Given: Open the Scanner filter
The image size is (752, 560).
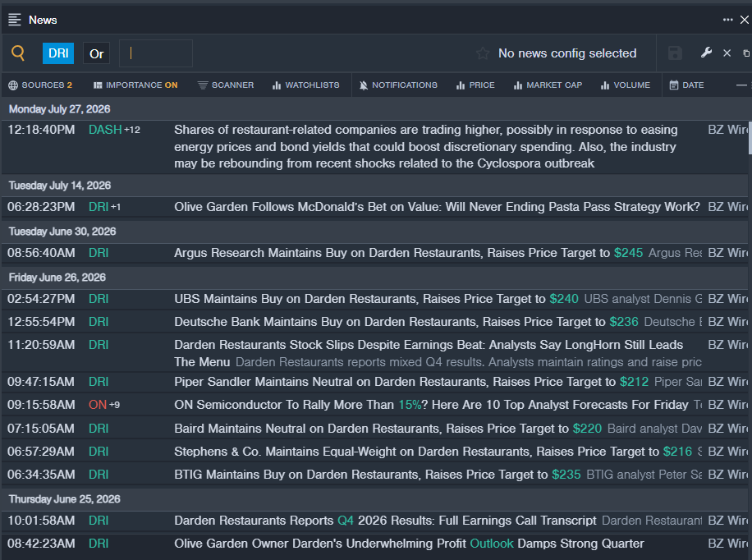Looking at the screenshot, I should coord(226,85).
